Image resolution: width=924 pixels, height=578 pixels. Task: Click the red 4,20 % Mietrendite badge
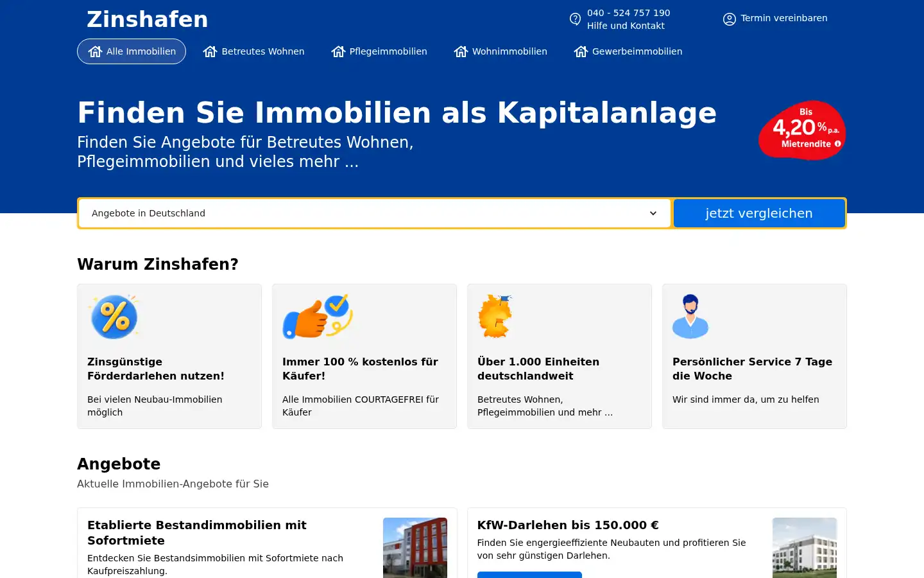(802, 130)
